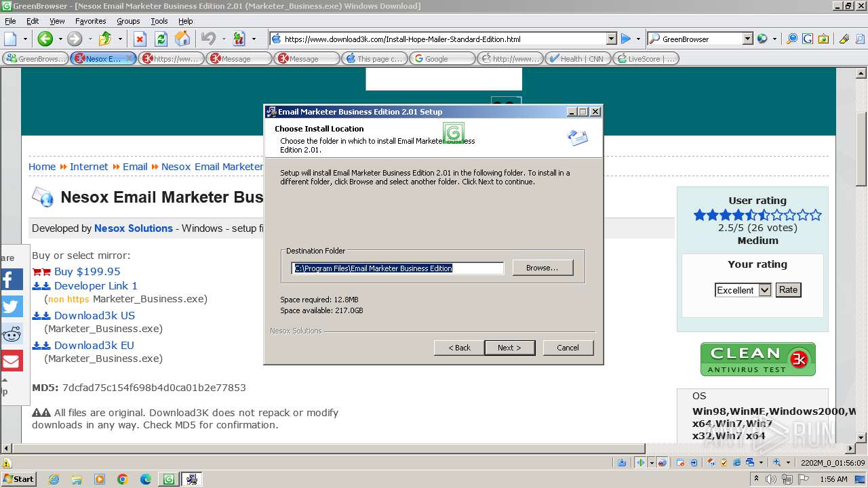Expand the Go button dropdown arrow
Viewport: 868px width, 488px height.
[x=638, y=39]
